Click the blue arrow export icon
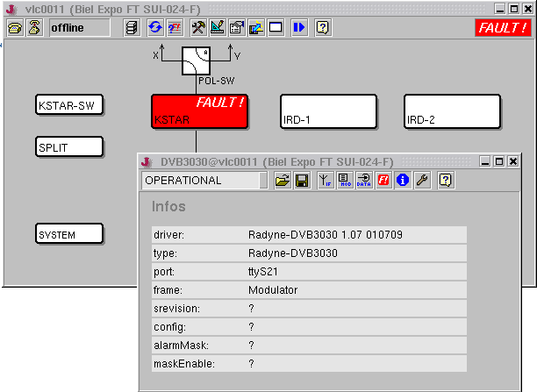The width and height of the screenshot is (537, 392). pos(256,27)
